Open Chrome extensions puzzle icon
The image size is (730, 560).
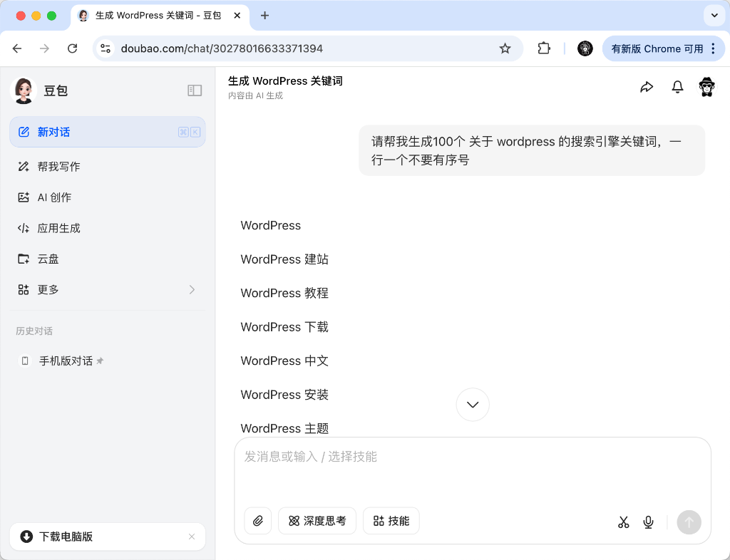[544, 48]
